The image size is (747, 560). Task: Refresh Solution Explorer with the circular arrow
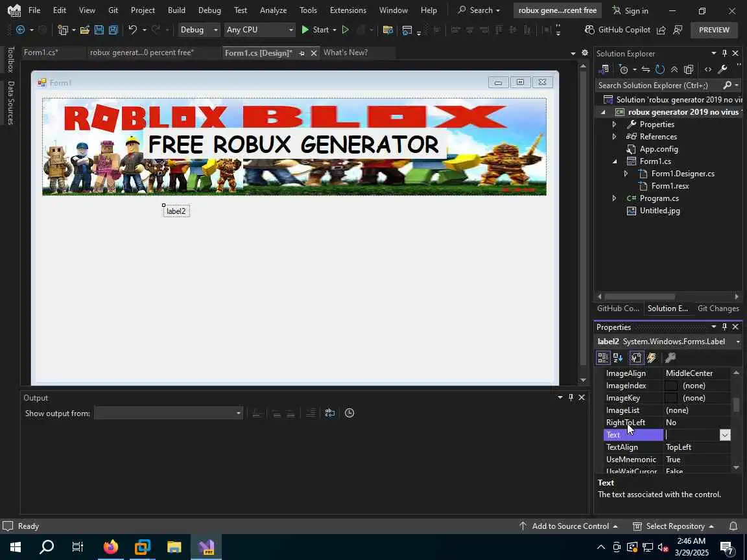coord(660,69)
